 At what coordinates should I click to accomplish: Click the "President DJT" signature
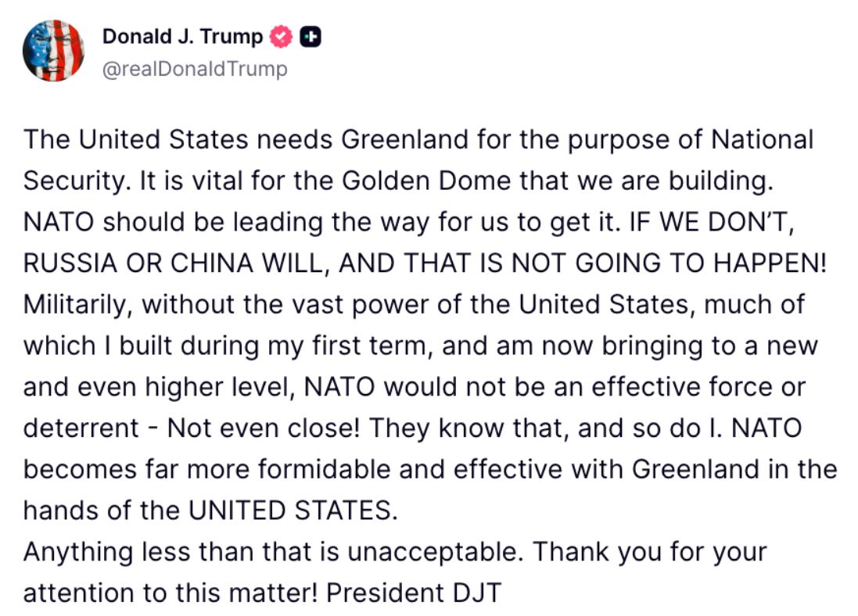pos(413,593)
